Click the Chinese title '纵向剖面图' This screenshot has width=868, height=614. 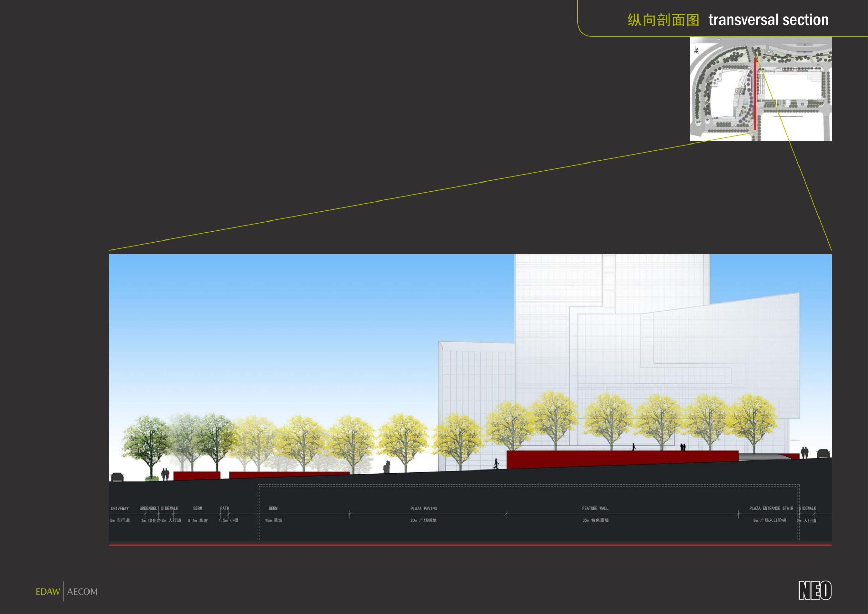click(x=664, y=20)
